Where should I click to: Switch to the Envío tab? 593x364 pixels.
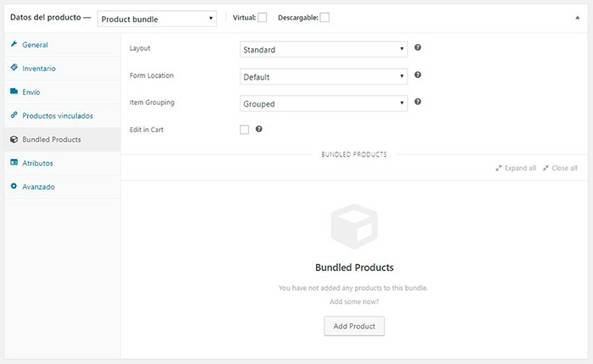tap(63, 92)
